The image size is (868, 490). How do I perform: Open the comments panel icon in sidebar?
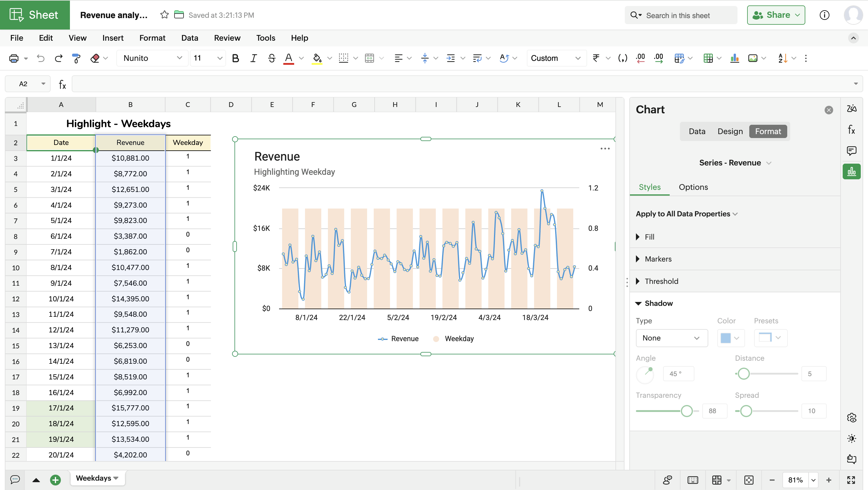coord(851,151)
